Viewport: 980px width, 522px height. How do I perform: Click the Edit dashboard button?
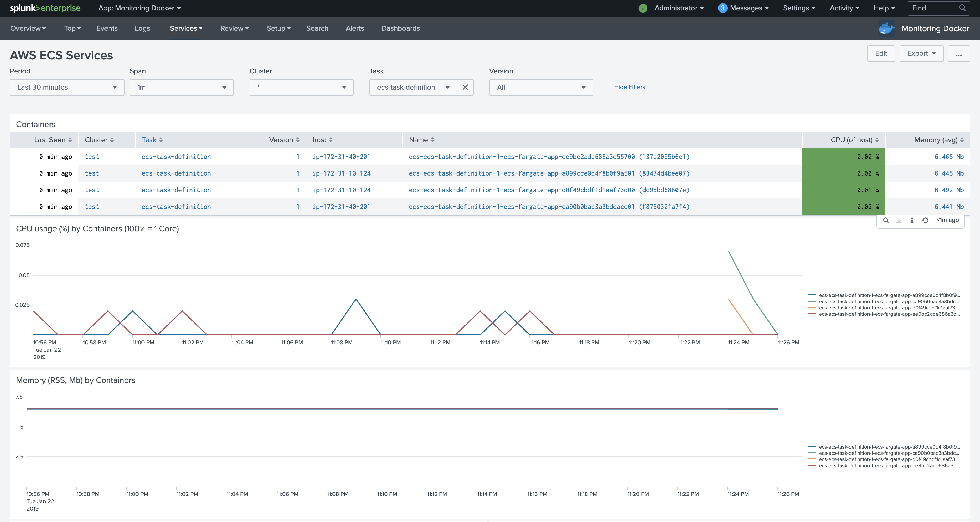881,54
